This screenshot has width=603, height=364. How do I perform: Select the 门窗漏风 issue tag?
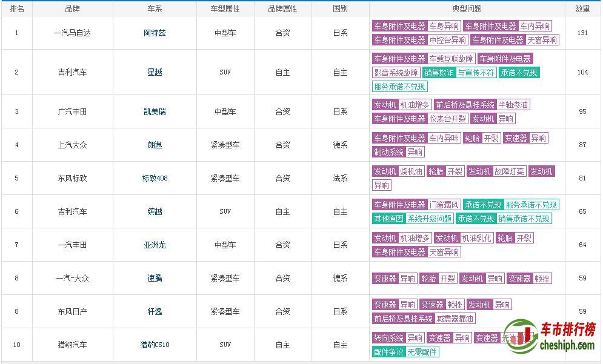point(444,205)
